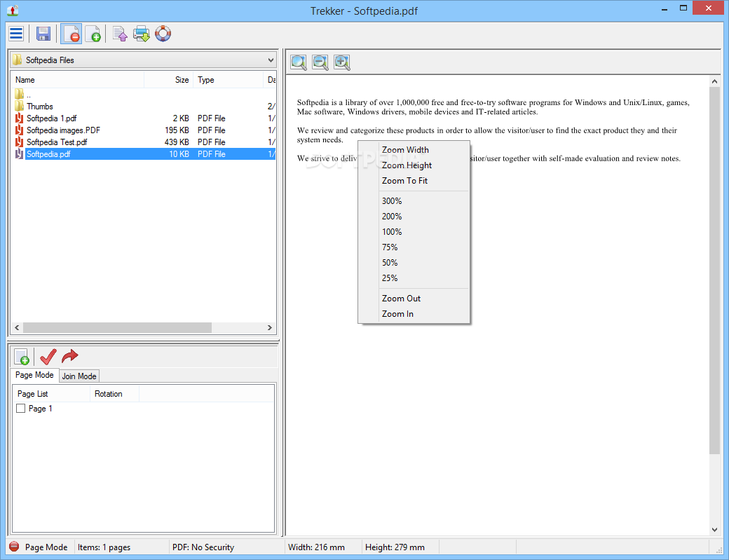
Task: Select the Softpedia Test.pdf file name
Action: tap(57, 142)
